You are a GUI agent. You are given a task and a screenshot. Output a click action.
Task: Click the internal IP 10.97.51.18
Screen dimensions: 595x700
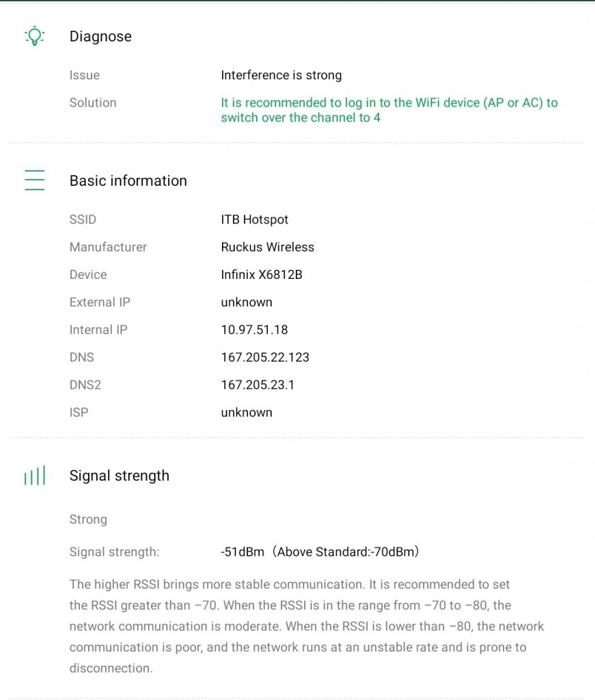(x=254, y=329)
